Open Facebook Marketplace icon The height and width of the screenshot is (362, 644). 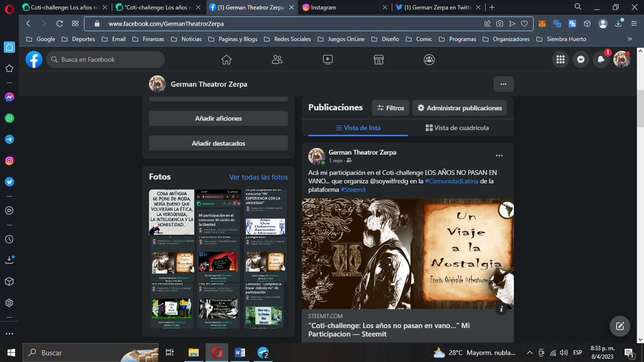(378, 59)
